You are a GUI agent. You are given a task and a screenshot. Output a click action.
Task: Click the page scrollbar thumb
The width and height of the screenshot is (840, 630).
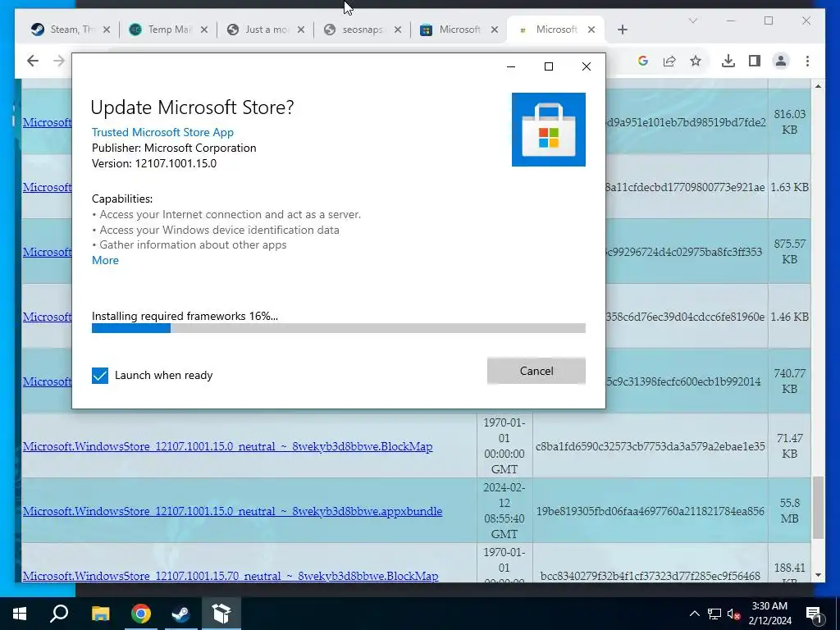(818, 507)
